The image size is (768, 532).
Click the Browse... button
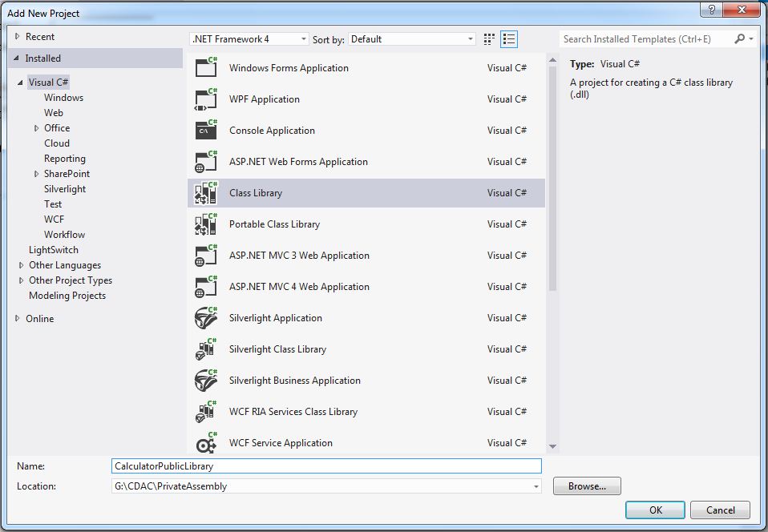click(x=587, y=486)
